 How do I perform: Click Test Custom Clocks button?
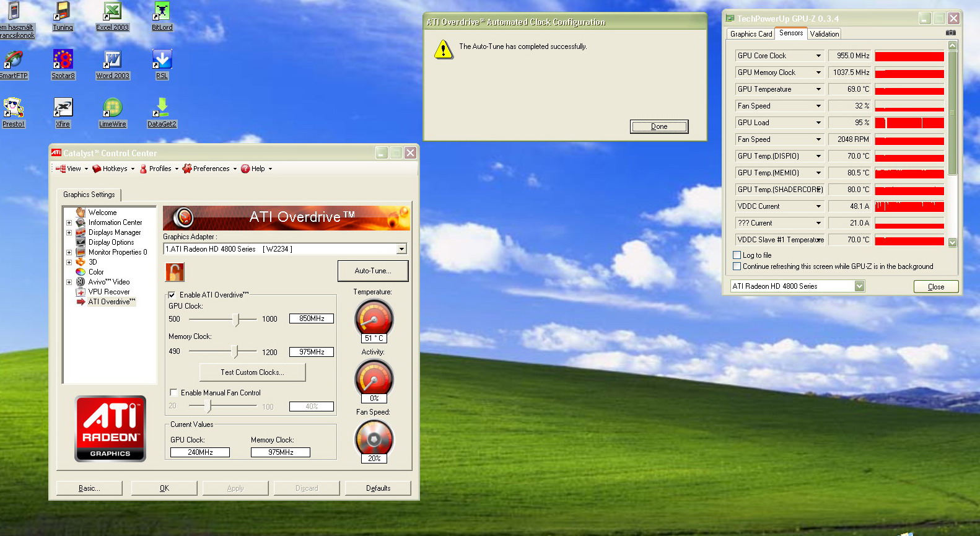coord(252,372)
